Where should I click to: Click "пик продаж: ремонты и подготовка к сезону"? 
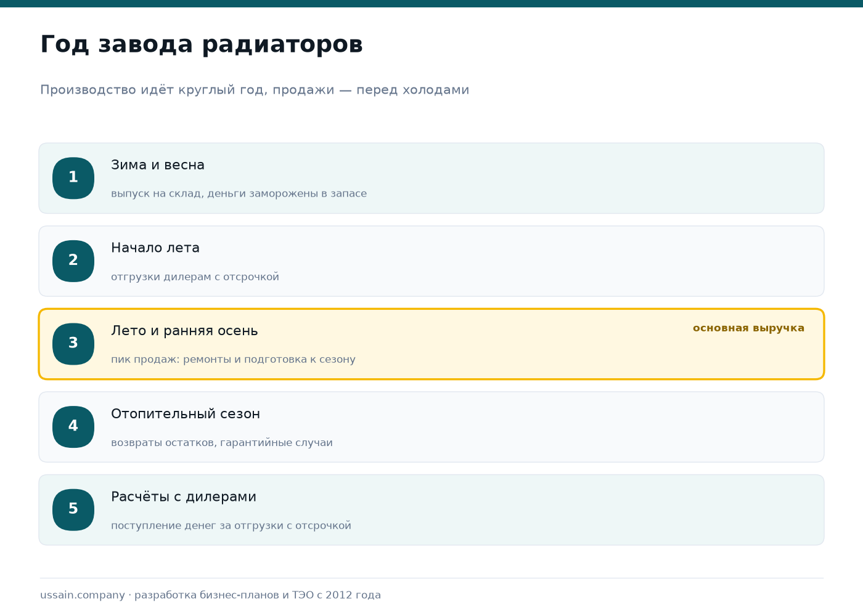(x=233, y=359)
